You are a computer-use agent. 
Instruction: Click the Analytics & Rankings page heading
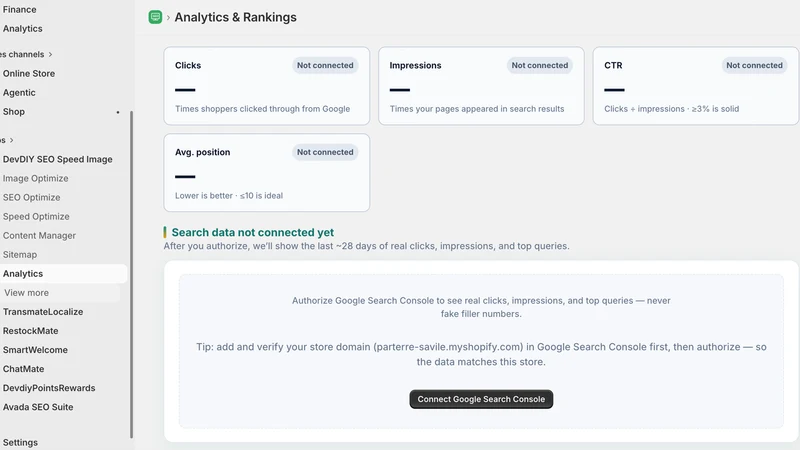pos(235,17)
